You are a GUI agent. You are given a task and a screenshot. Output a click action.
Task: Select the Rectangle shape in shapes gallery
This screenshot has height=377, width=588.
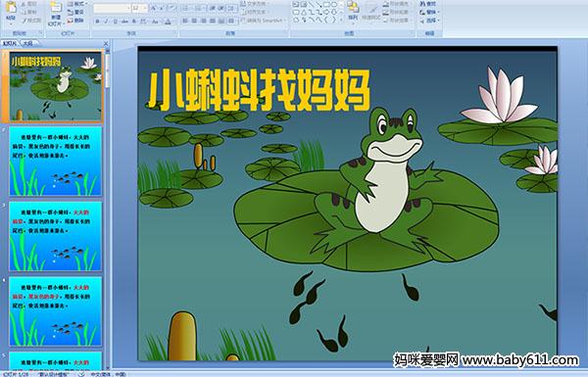[327, 4]
